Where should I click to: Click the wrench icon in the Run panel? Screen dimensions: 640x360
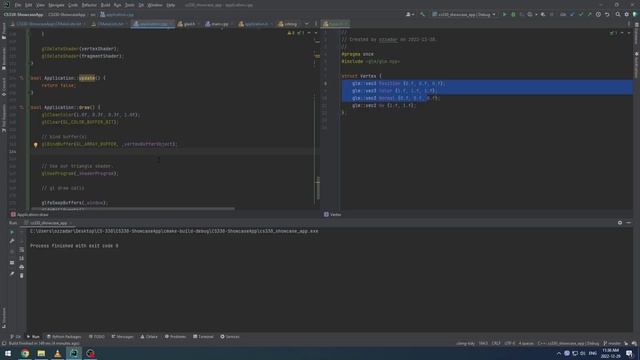12,241
